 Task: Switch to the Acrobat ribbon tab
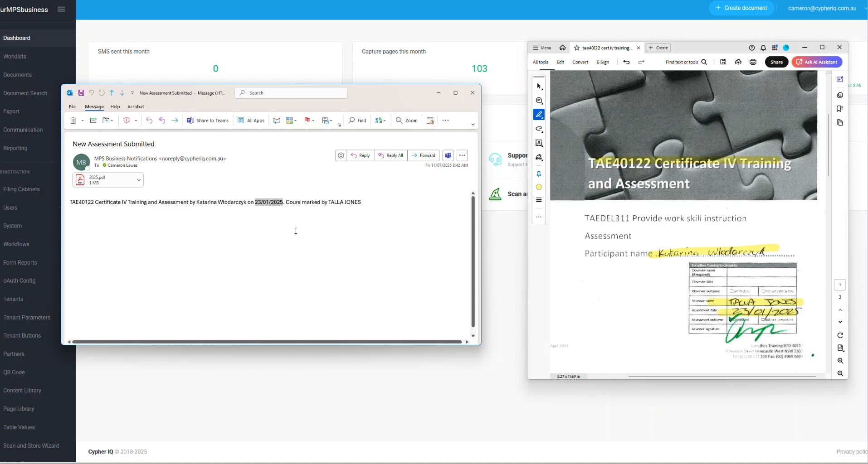tap(136, 106)
